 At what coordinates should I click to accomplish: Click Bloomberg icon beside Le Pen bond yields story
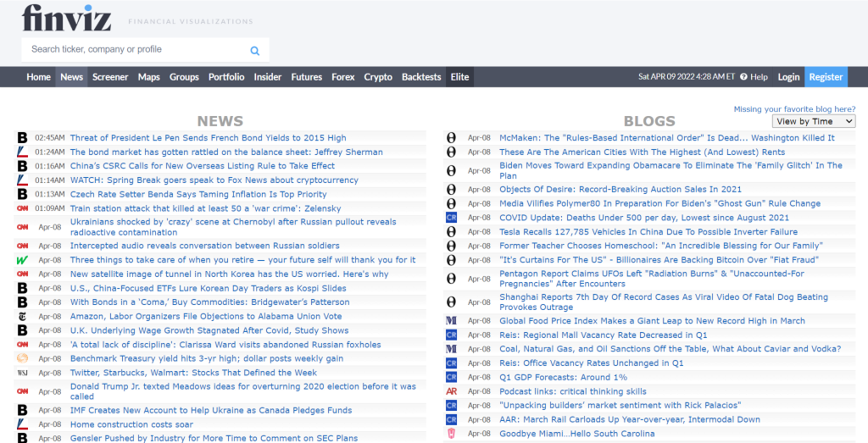[x=22, y=138]
